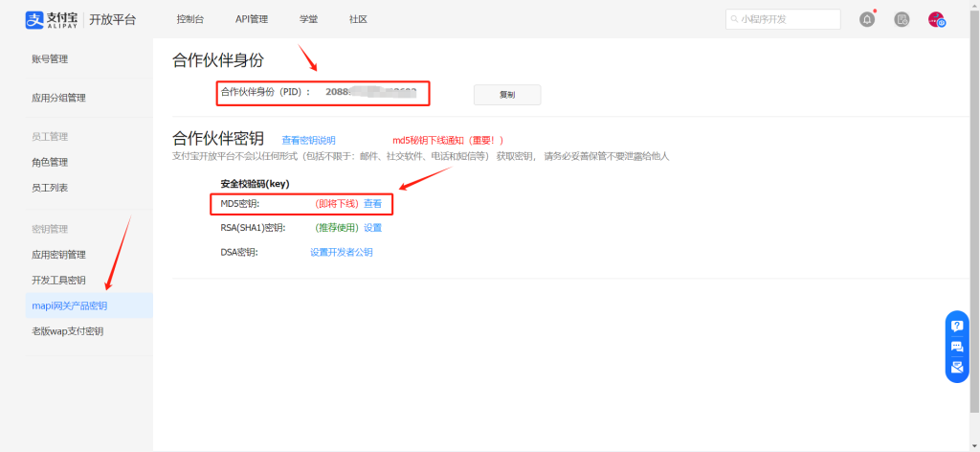This screenshot has width=980, height=452.
Task: Open the document icon beside the bell
Action: (902, 19)
